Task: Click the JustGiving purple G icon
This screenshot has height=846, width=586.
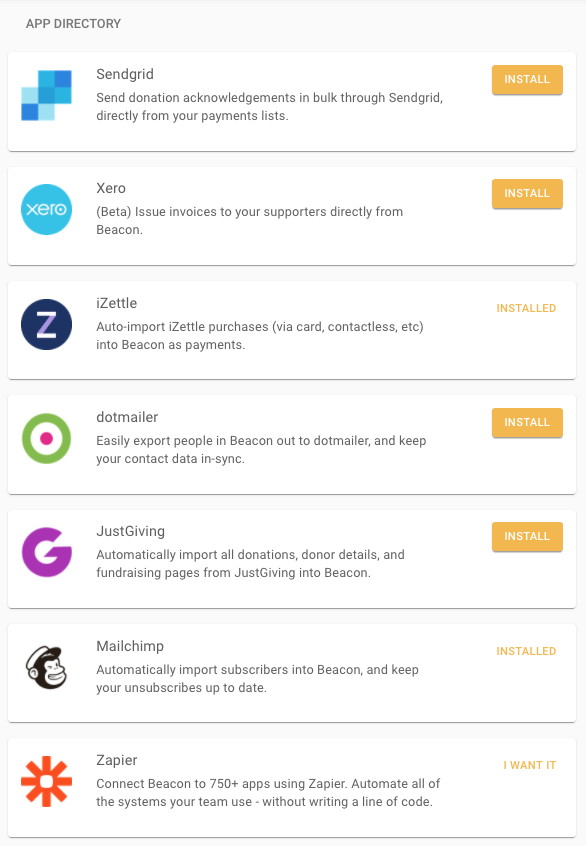Action: click(x=47, y=552)
